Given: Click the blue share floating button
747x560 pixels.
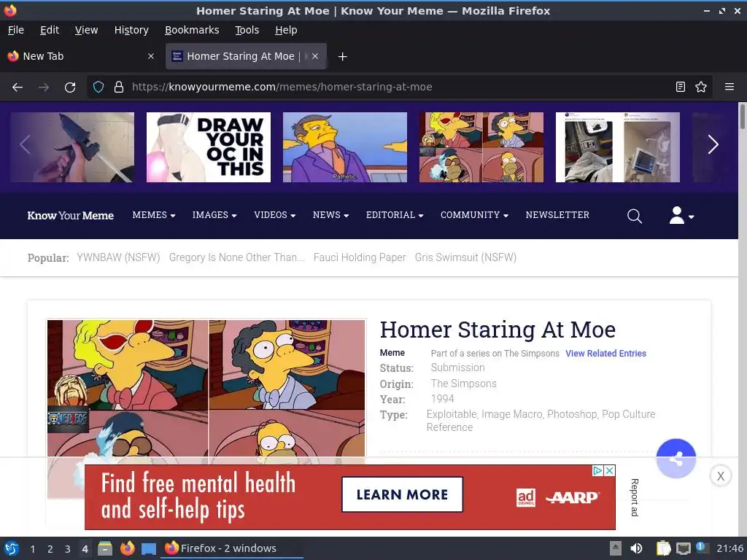Looking at the screenshot, I should tap(676, 459).
